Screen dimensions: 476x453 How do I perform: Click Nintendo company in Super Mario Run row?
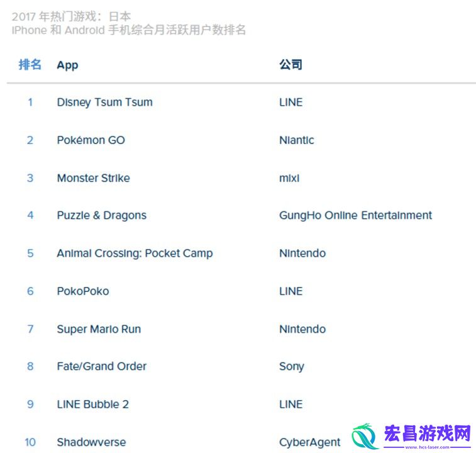[302, 329]
